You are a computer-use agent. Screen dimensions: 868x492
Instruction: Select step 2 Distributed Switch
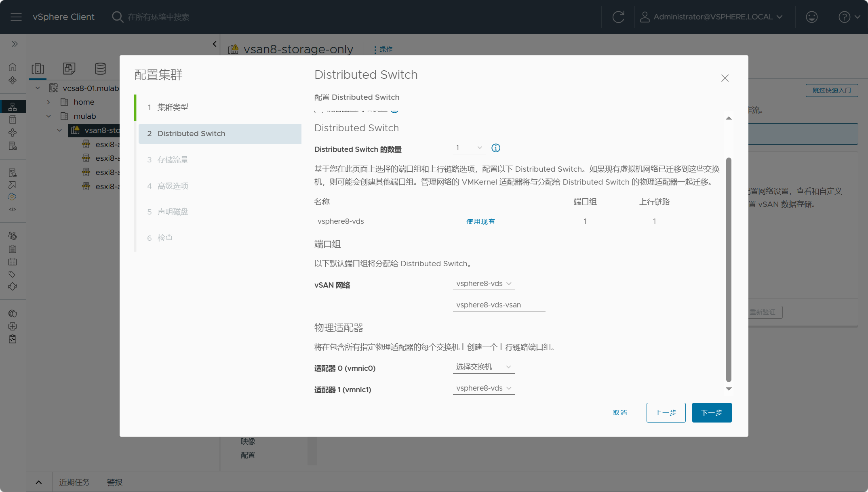pyautogui.click(x=220, y=134)
